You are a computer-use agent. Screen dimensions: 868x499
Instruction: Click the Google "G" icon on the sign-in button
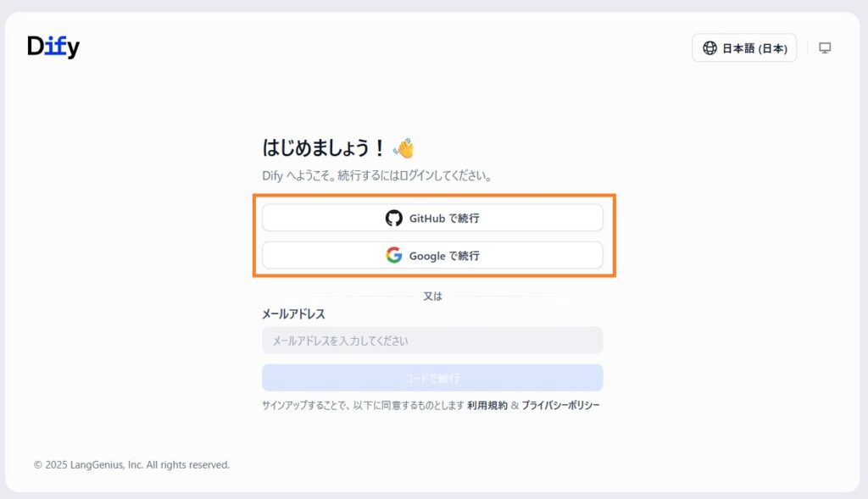click(393, 255)
